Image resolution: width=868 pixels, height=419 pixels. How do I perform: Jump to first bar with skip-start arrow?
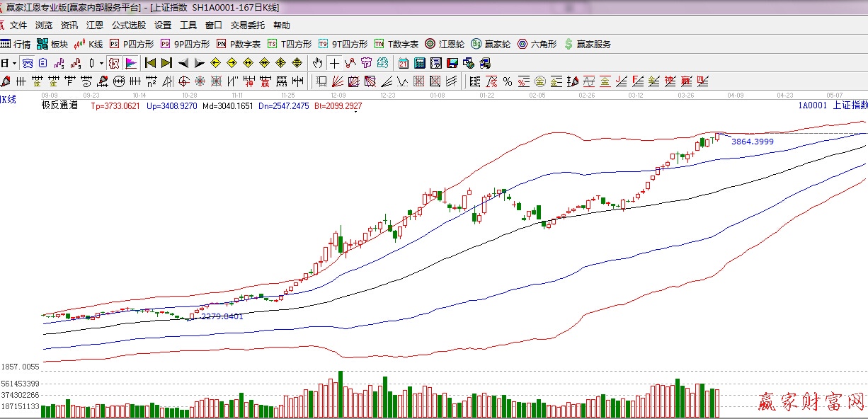click(x=150, y=63)
